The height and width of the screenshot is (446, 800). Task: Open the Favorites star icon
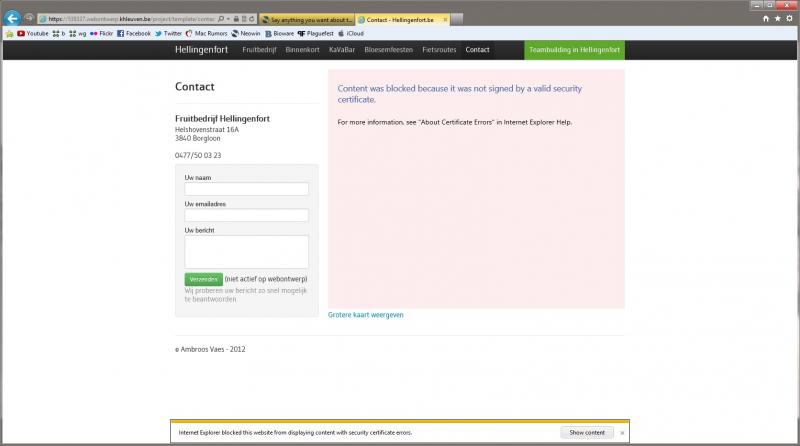point(778,18)
